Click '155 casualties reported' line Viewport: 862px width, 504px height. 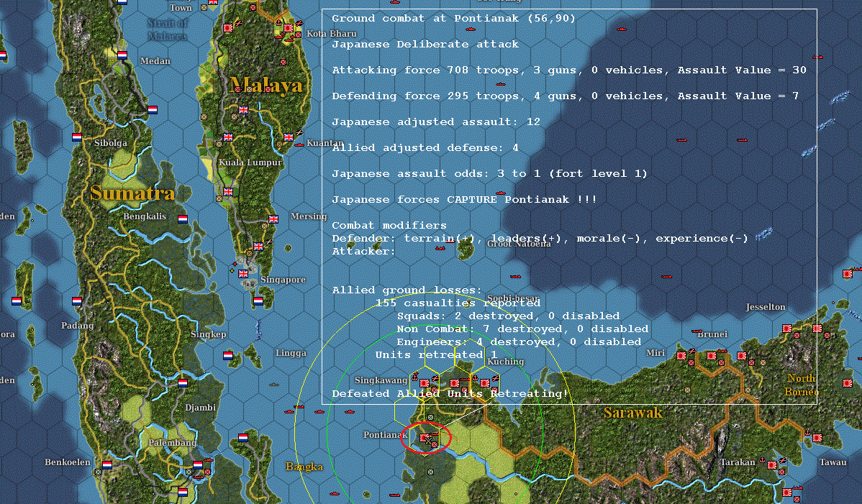458,303
